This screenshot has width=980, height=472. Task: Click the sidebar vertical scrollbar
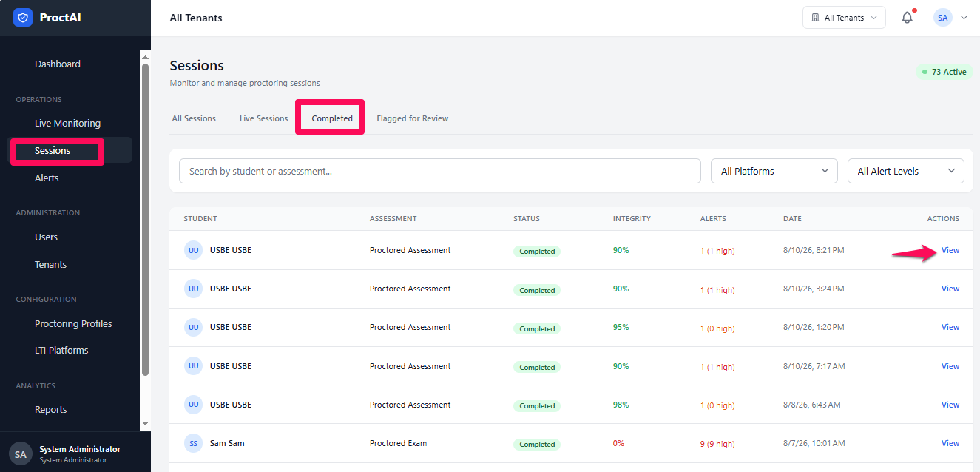click(146, 219)
